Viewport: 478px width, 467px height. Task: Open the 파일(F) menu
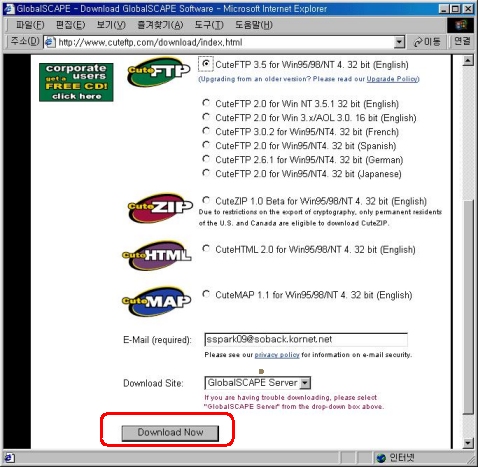click(30, 25)
